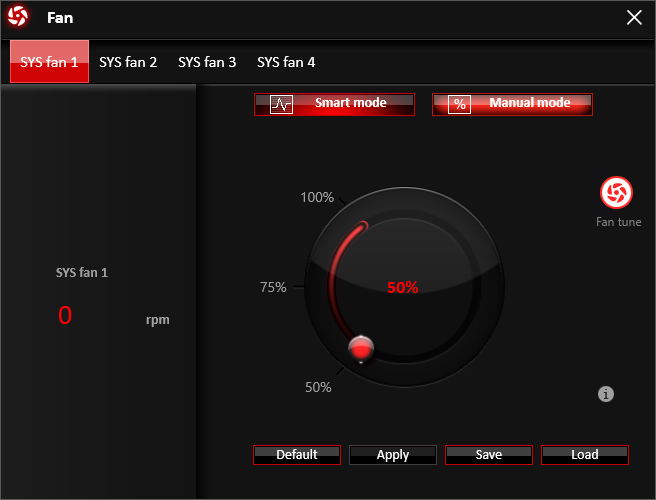Click the percent icon on Manual mode
Image resolution: width=656 pixels, height=500 pixels.
[x=459, y=105]
